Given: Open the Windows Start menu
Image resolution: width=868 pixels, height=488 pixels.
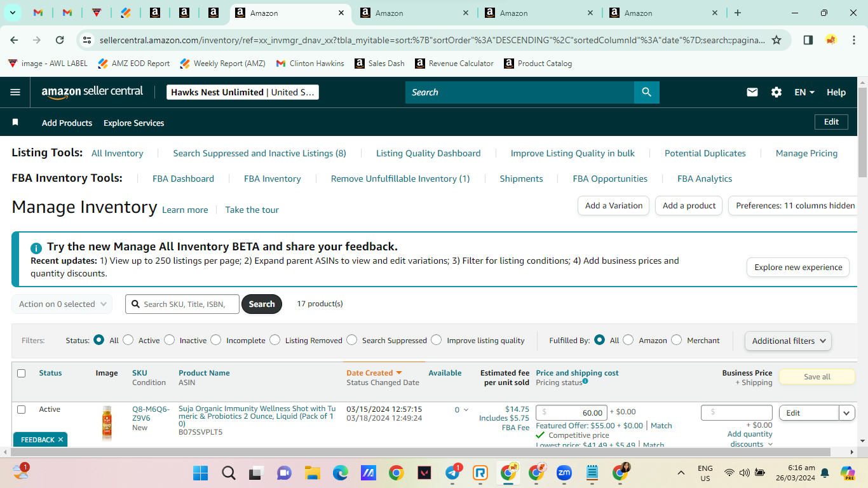Looking at the screenshot, I should [x=200, y=473].
